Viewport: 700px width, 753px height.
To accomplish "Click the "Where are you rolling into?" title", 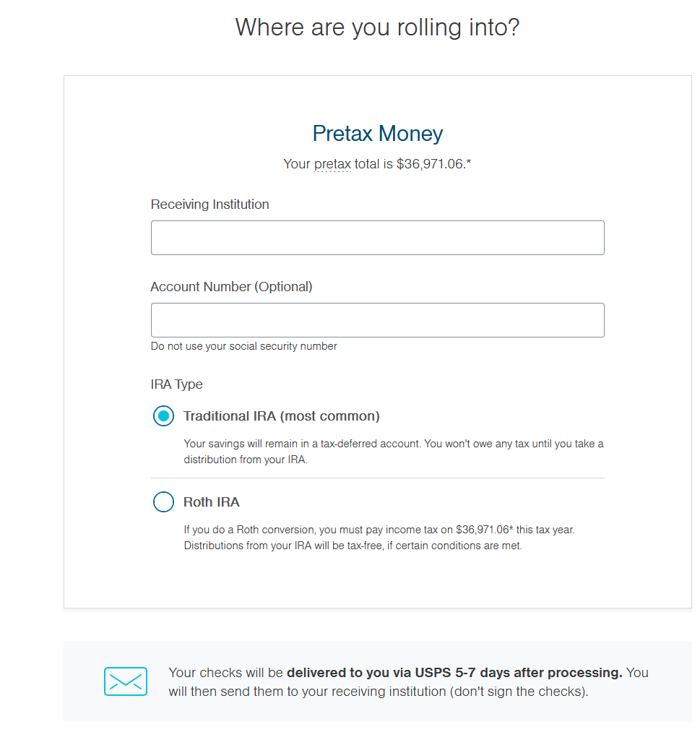I will [x=377, y=28].
